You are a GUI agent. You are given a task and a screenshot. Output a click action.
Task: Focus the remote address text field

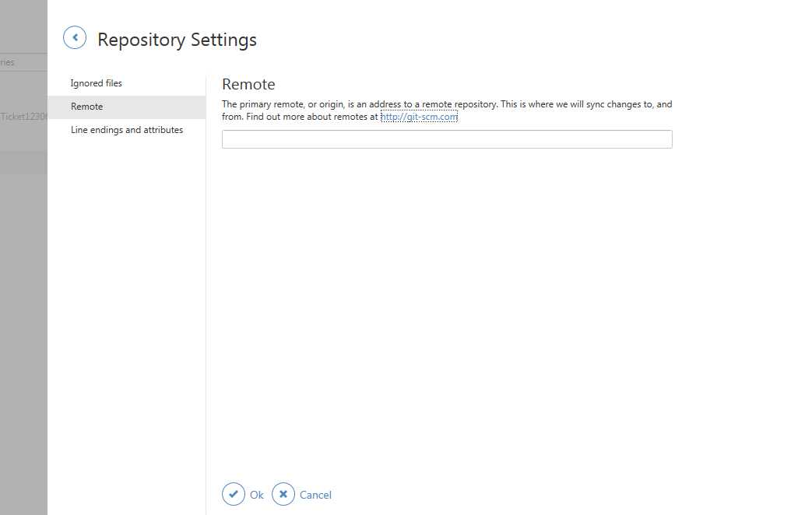pyautogui.click(x=447, y=139)
